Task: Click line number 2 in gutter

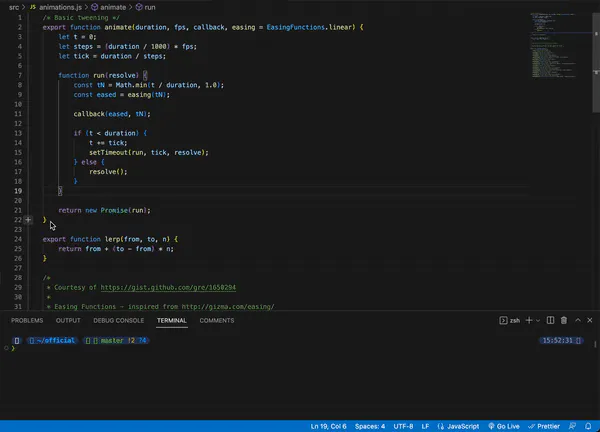Action: coord(20,27)
